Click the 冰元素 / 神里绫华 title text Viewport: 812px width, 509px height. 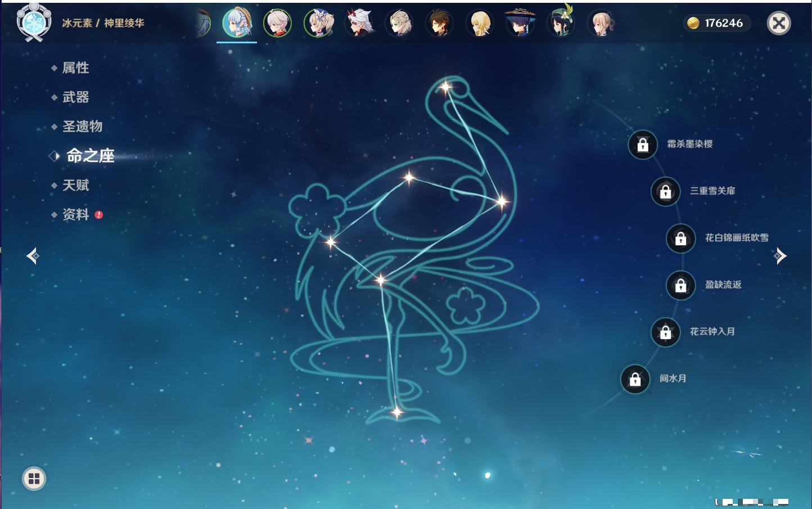pyautogui.click(x=103, y=23)
